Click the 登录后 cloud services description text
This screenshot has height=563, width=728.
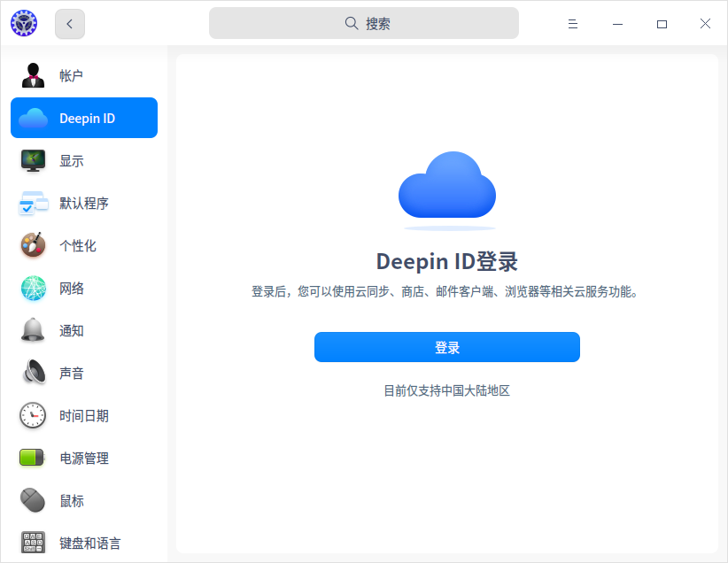445,291
